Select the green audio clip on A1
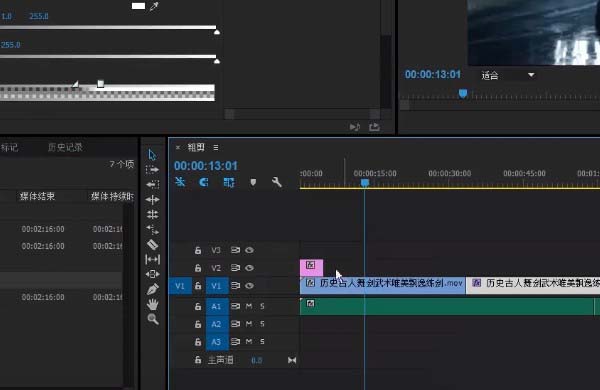Screen dimensions: 600x390 (x=447, y=307)
